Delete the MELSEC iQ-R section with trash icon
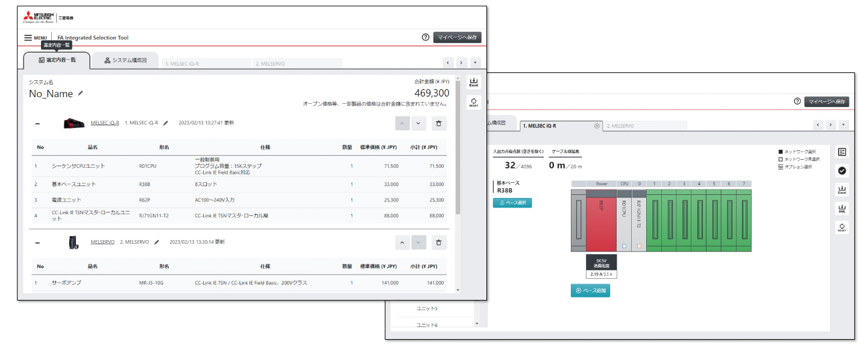Viewport: 868px width, 350px height. 439,123
